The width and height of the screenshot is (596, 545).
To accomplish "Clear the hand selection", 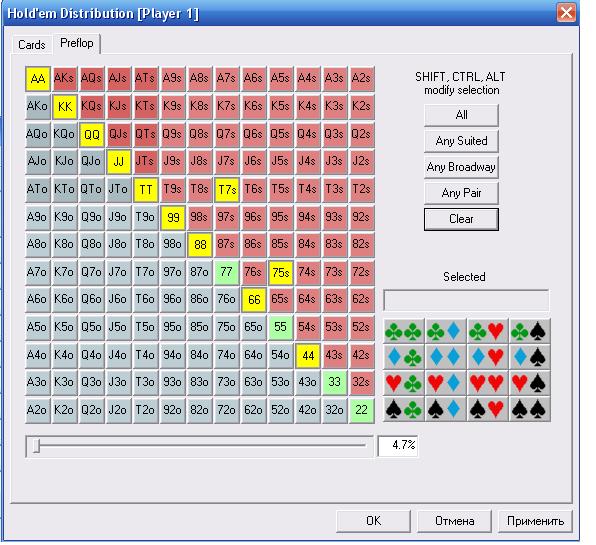I will (461, 219).
